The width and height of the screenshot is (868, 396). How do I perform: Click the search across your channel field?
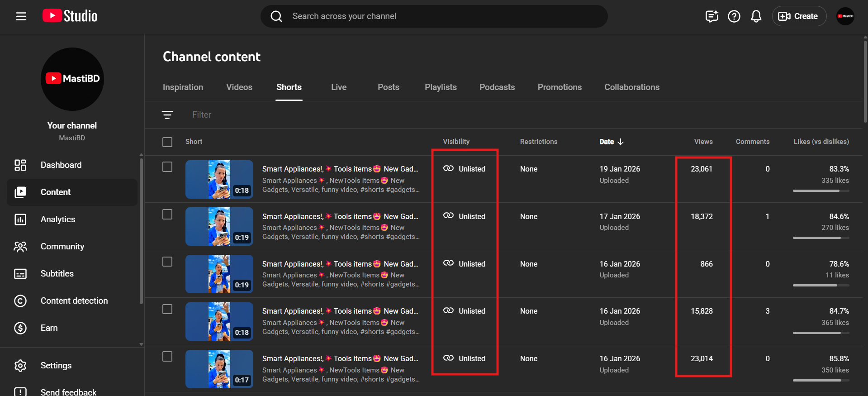click(434, 16)
